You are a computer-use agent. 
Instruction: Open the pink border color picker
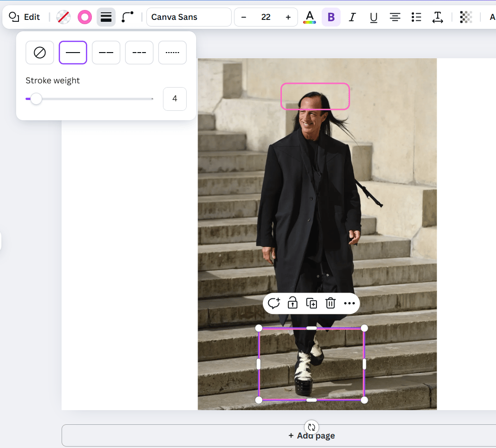tap(85, 17)
